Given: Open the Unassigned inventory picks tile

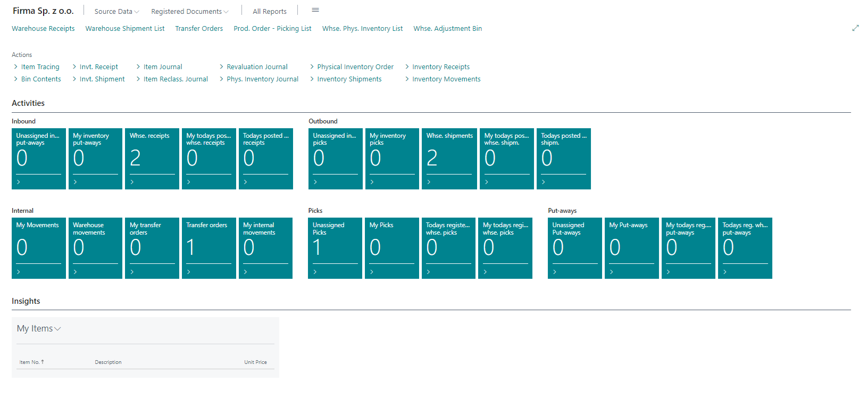Looking at the screenshot, I should [x=335, y=158].
